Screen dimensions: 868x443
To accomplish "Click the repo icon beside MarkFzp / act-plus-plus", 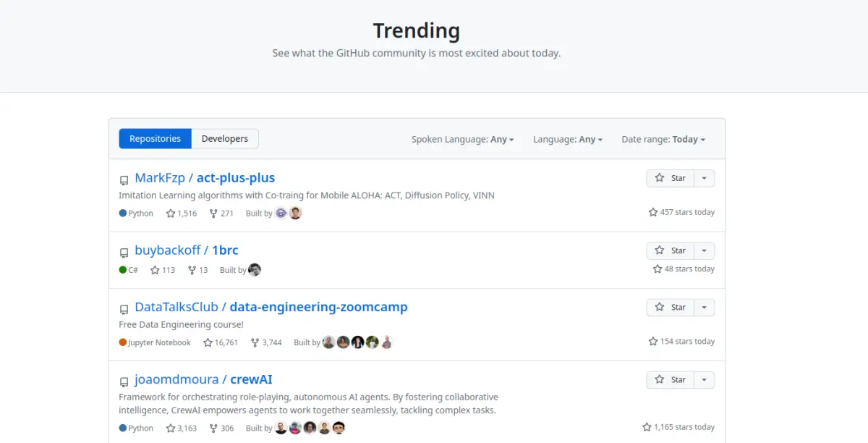I will click(x=124, y=180).
